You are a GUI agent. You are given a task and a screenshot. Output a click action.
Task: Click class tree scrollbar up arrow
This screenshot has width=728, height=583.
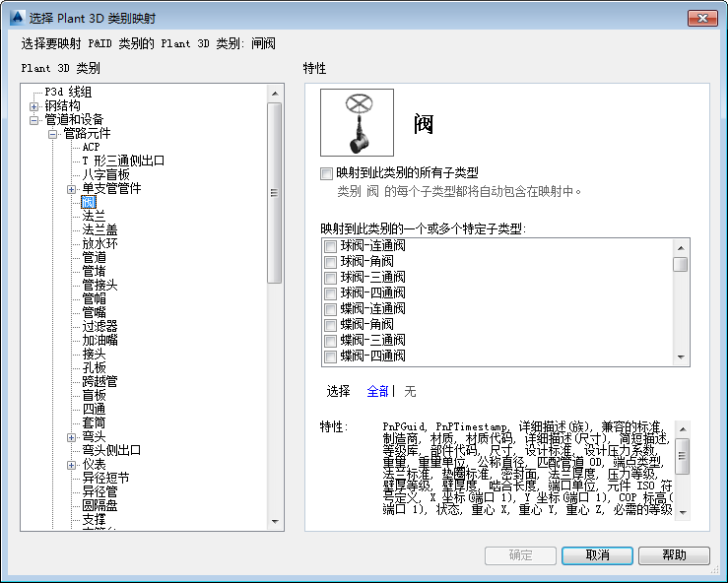pos(275,94)
